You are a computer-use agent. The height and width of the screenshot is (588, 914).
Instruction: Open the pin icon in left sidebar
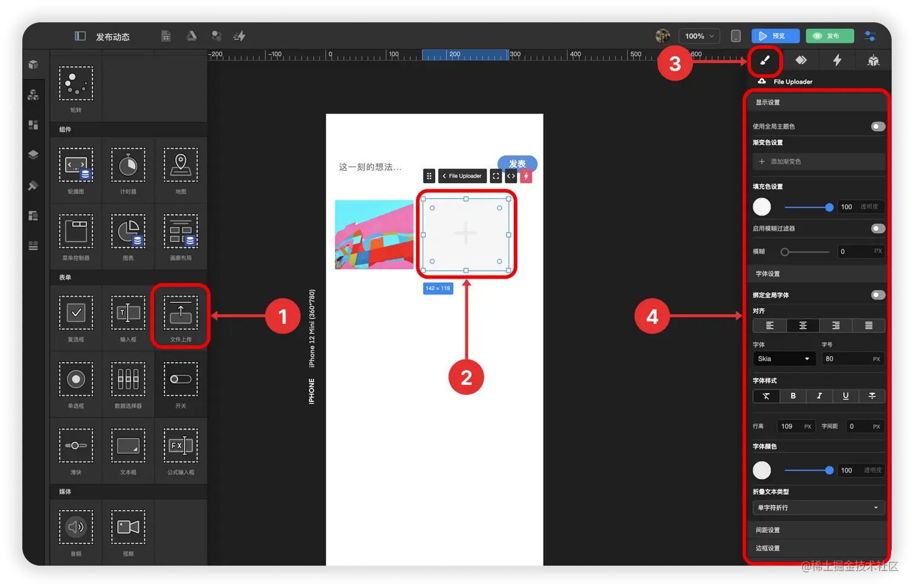tap(33, 186)
